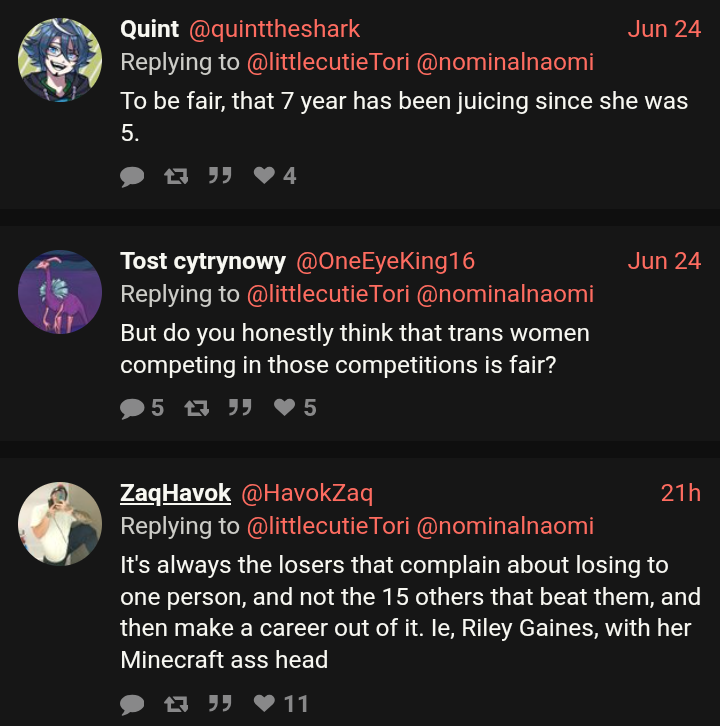Retweet Quint's juicing post
Viewport: 720px width, 726px height.
click(x=175, y=177)
